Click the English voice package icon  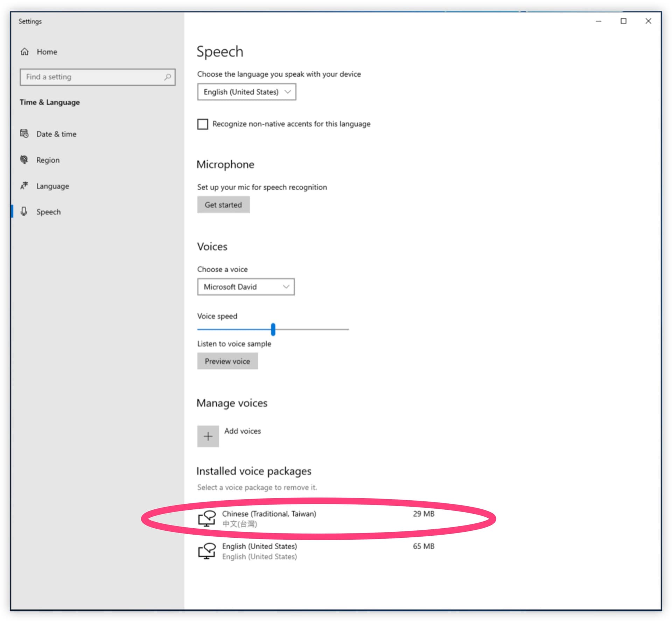point(207,551)
